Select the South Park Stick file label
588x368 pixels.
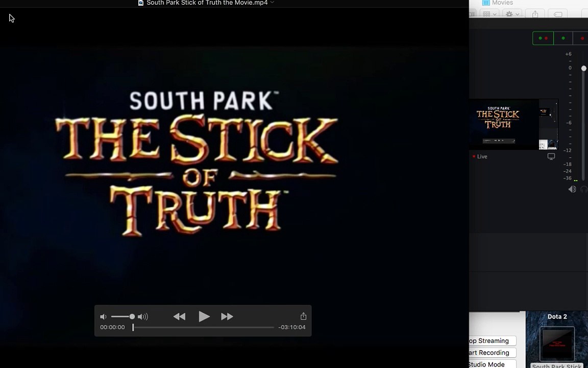point(556,365)
